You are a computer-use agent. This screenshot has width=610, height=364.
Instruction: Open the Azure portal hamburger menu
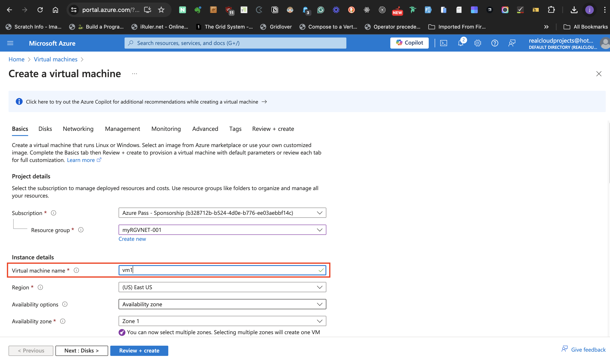(x=10, y=43)
